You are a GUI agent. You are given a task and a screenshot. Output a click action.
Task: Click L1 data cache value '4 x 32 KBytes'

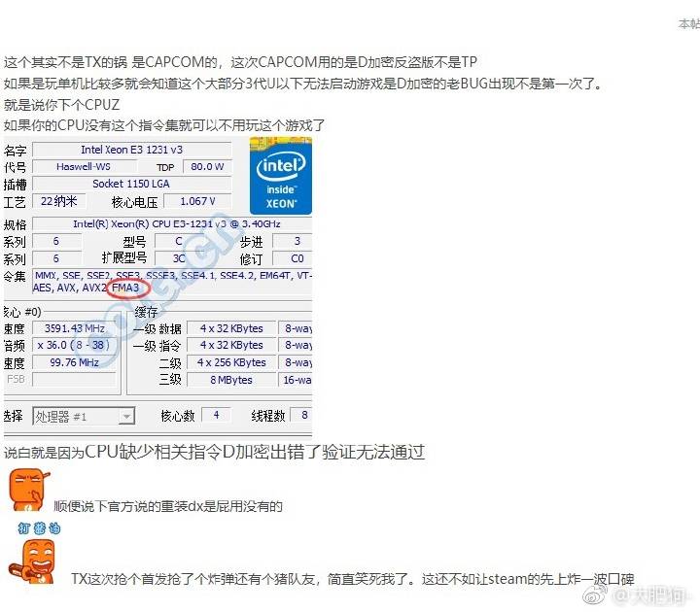point(231,328)
